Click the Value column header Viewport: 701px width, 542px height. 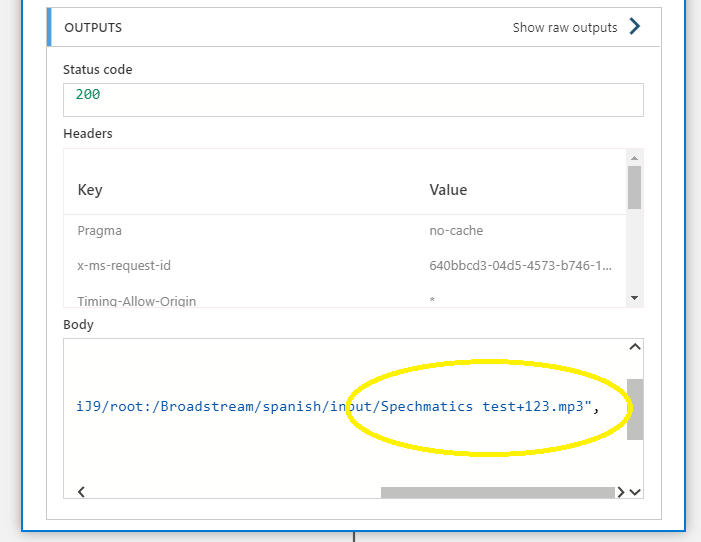tap(448, 190)
